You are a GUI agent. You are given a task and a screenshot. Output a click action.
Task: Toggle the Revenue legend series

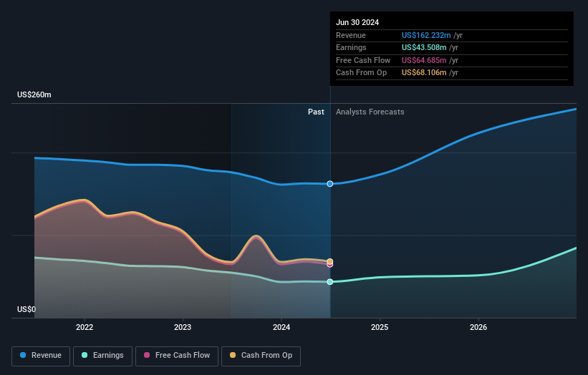coord(41,356)
